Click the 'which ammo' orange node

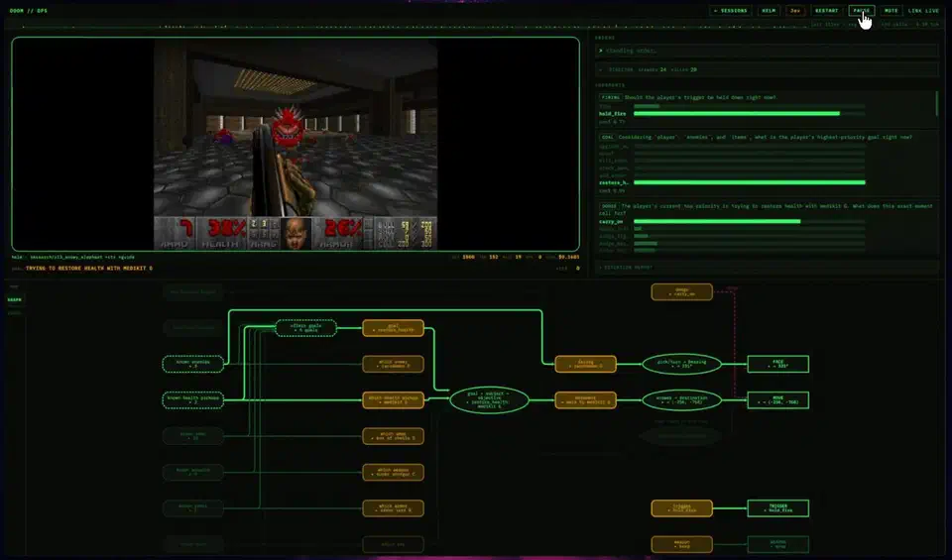point(393,436)
